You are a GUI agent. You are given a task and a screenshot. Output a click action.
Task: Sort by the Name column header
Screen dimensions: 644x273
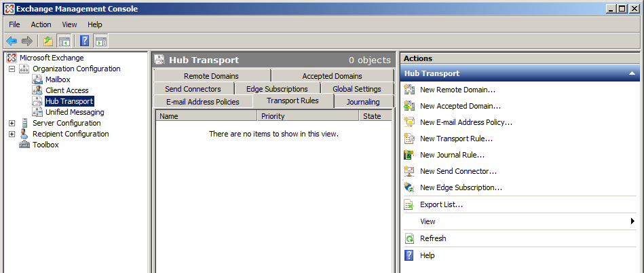(206, 116)
